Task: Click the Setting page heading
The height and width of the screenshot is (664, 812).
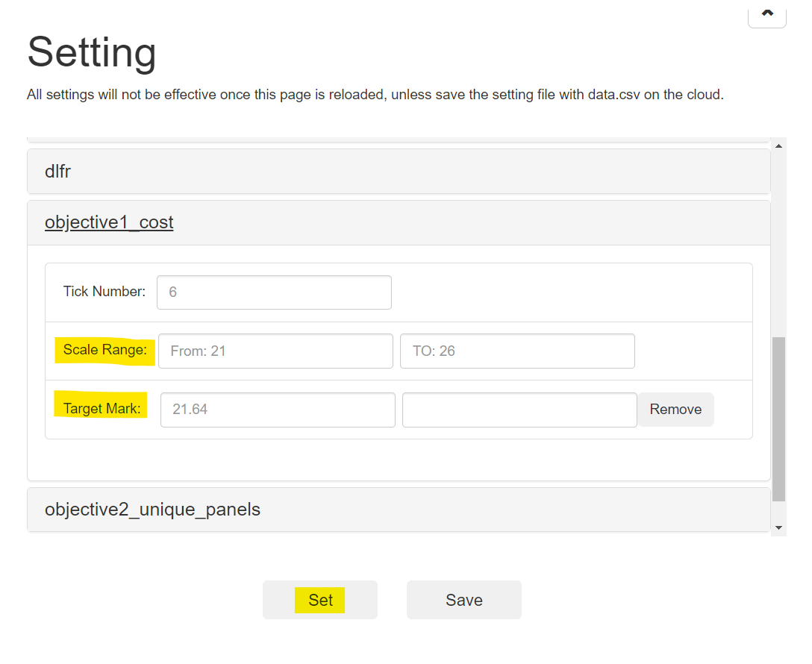Action: 92,53
